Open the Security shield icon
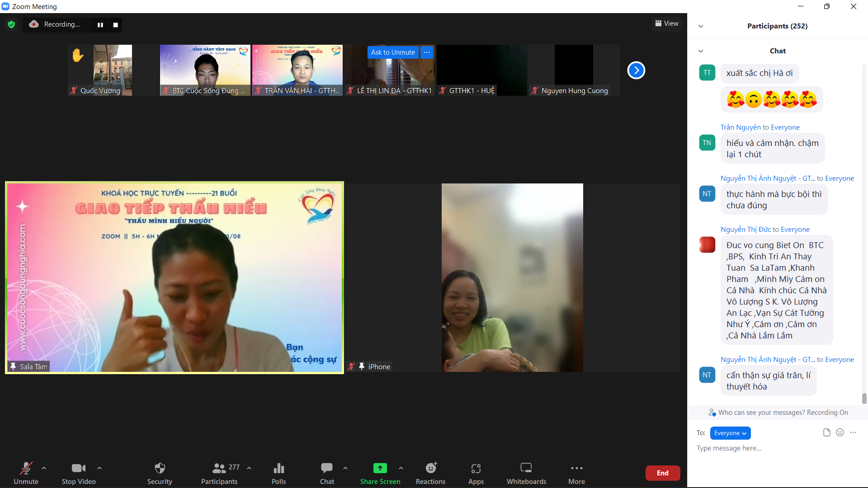Viewport: 868px width, 488px height. 160,468
